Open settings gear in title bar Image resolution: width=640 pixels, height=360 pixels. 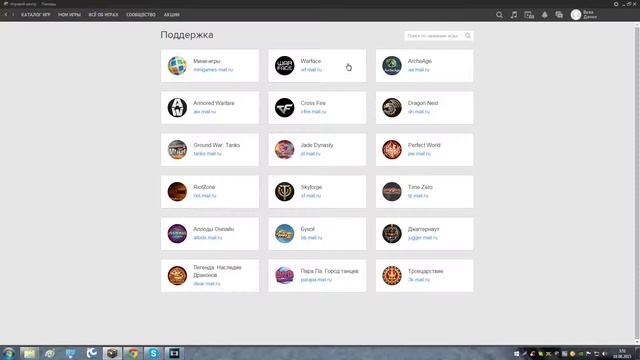point(616,4)
